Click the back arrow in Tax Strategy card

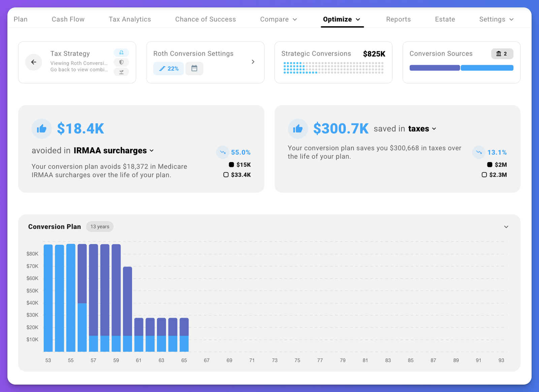click(34, 62)
